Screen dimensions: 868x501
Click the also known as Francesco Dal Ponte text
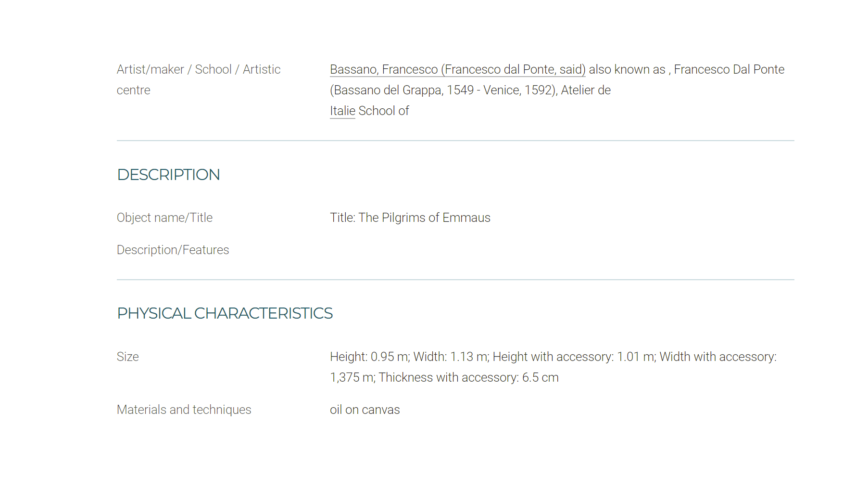686,70
